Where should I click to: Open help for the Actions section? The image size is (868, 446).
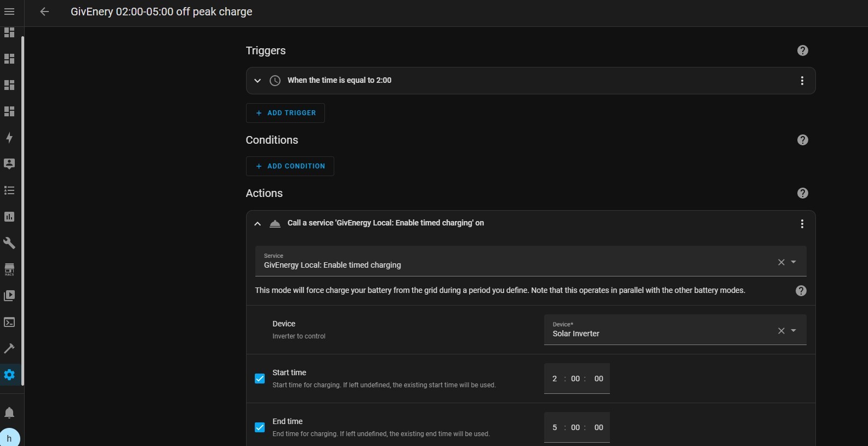803,193
